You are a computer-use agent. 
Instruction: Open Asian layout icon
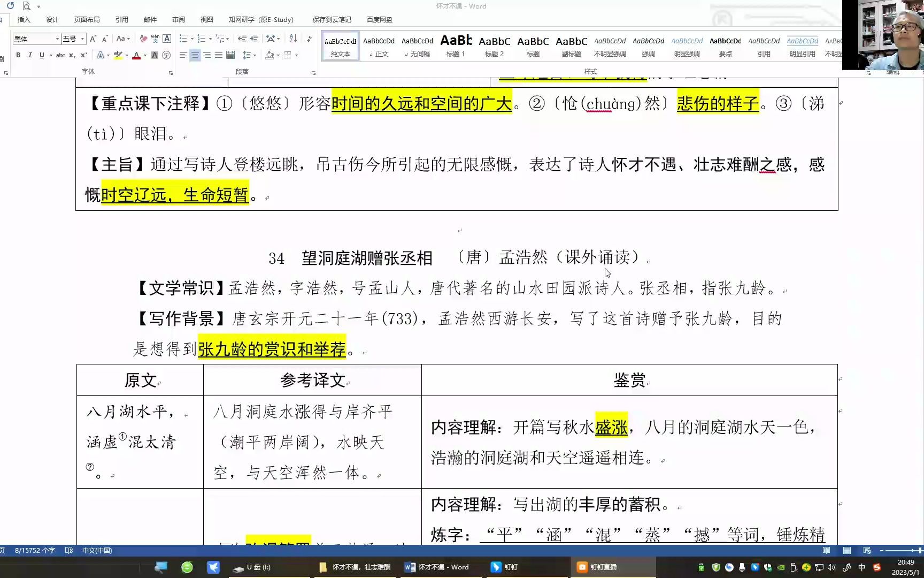(273, 39)
